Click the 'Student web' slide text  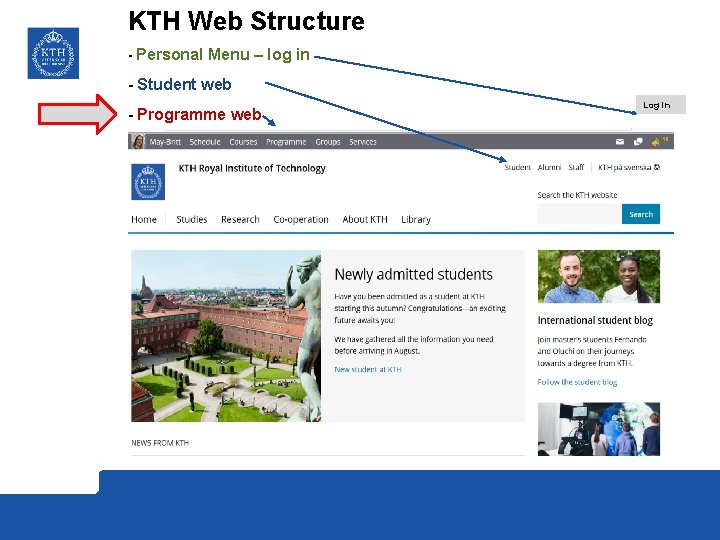(x=184, y=84)
